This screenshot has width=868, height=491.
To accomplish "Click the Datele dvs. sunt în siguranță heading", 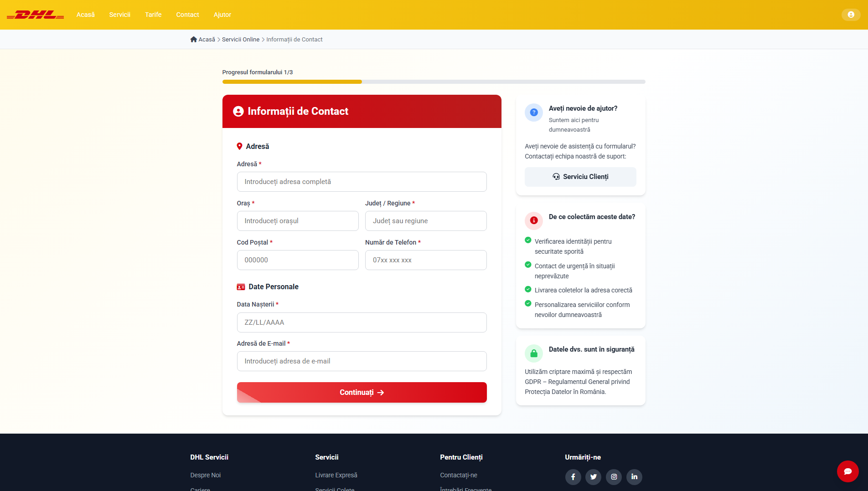I will 591,349.
